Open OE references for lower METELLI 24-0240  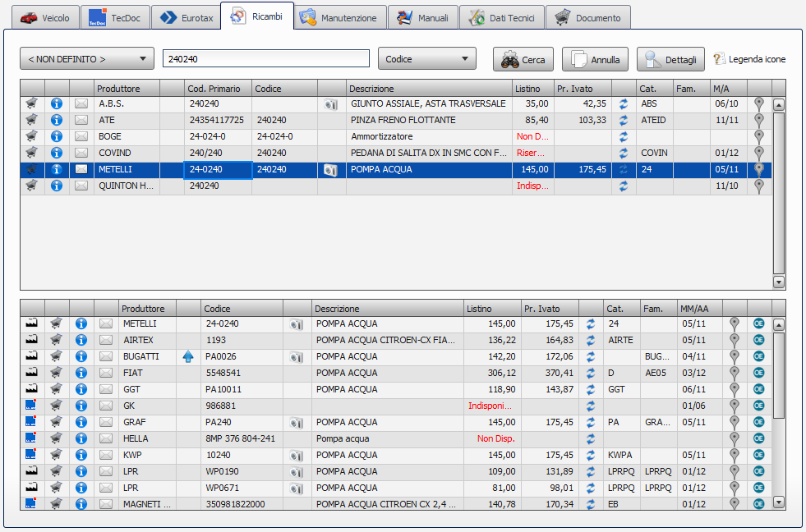tap(758, 323)
